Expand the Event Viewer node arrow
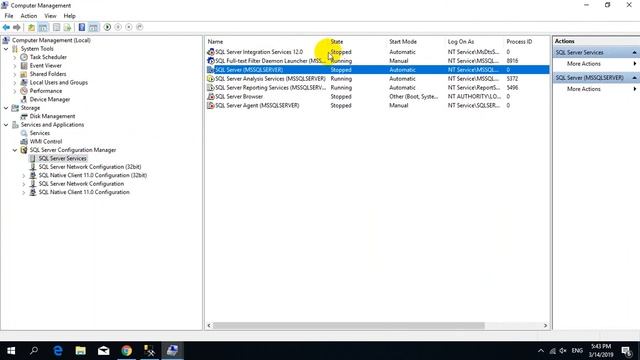640x360 pixels. pyautogui.click(x=15, y=66)
